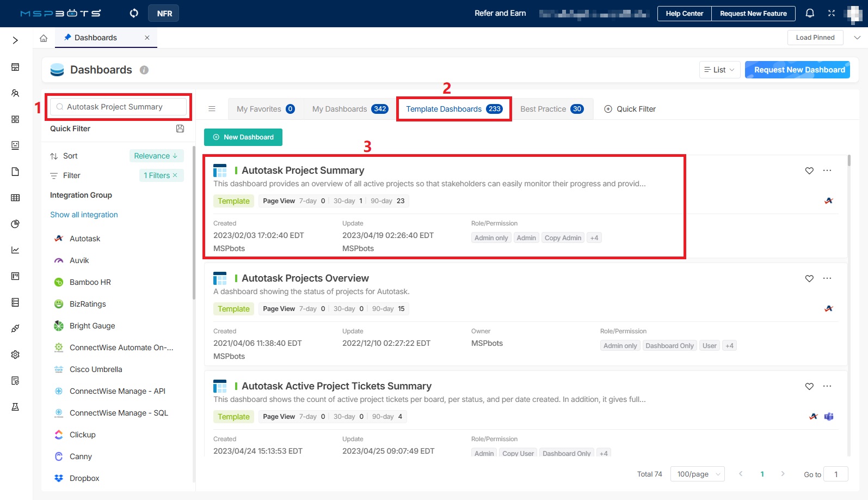
Task: Open the 100/page size dropdown
Action: pos(697,474)
